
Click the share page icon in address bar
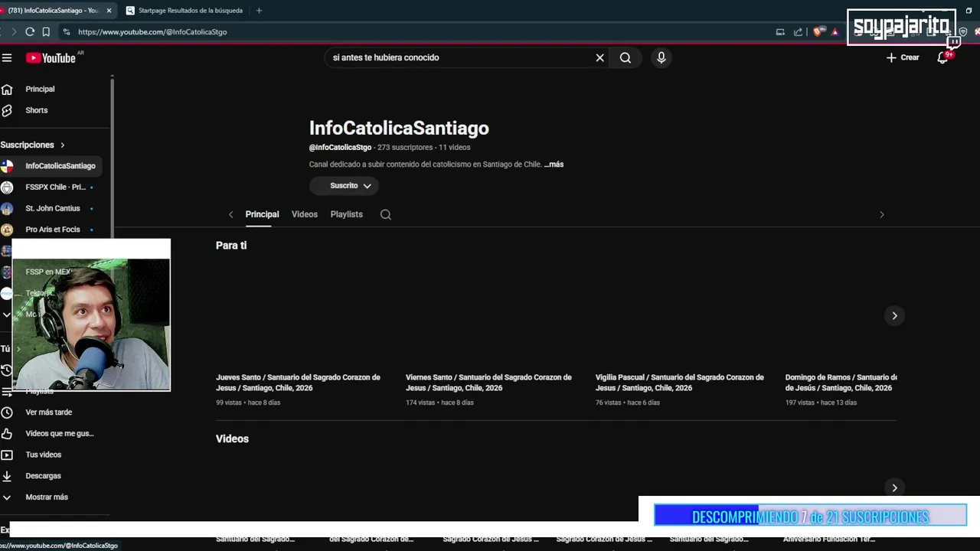tap(799, 31)
